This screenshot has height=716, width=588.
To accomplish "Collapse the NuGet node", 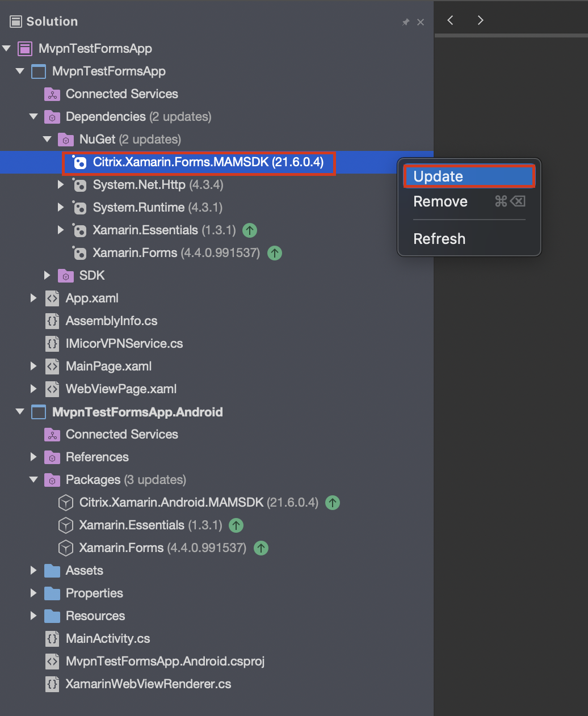I will [48, 140].
